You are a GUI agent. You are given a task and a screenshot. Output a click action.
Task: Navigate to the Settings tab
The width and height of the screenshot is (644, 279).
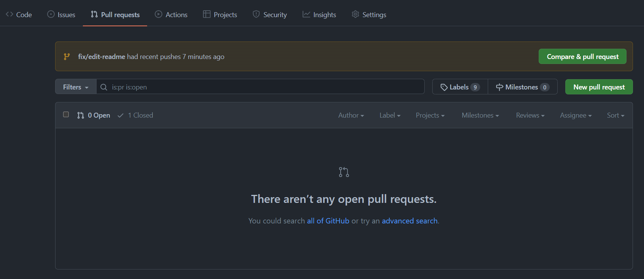pos(369,14)
